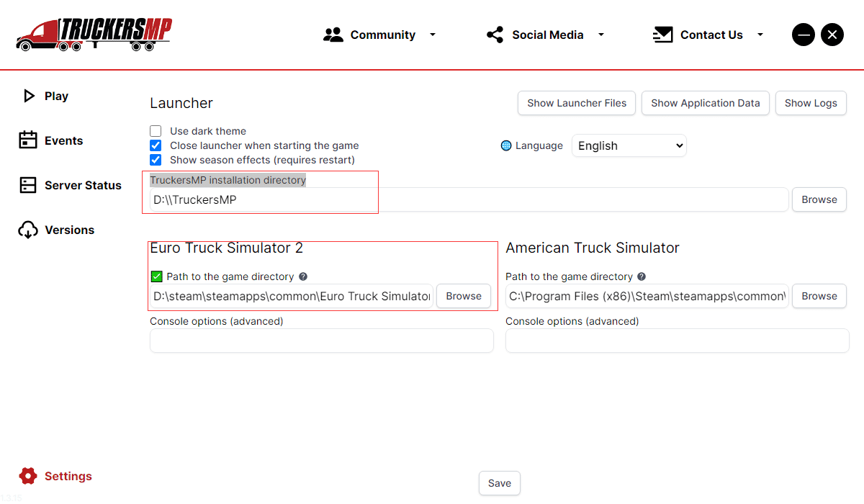Toggle Show season effects checkbox
The width and height of the screenshot is (864, 504).
pos(156,160)
